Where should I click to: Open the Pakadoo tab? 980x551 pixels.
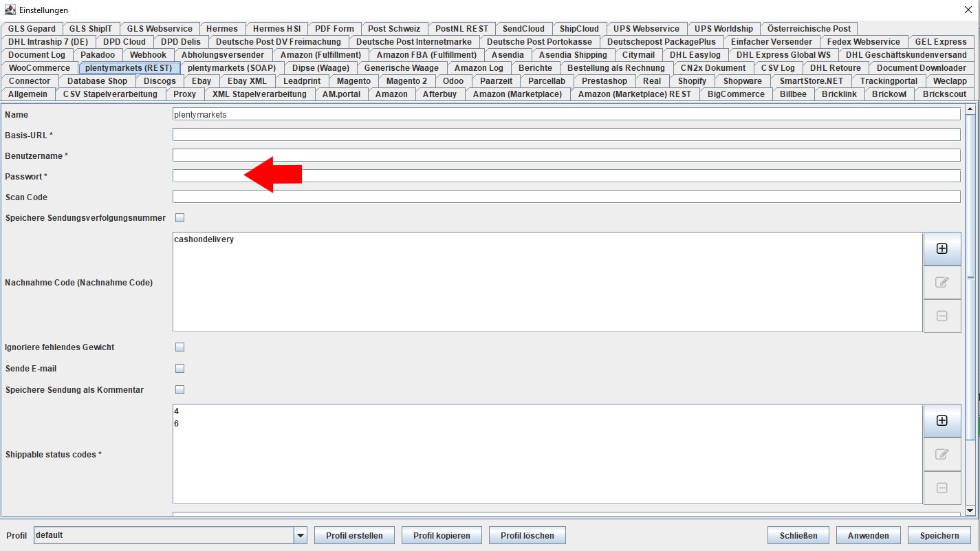coord(98,55)
